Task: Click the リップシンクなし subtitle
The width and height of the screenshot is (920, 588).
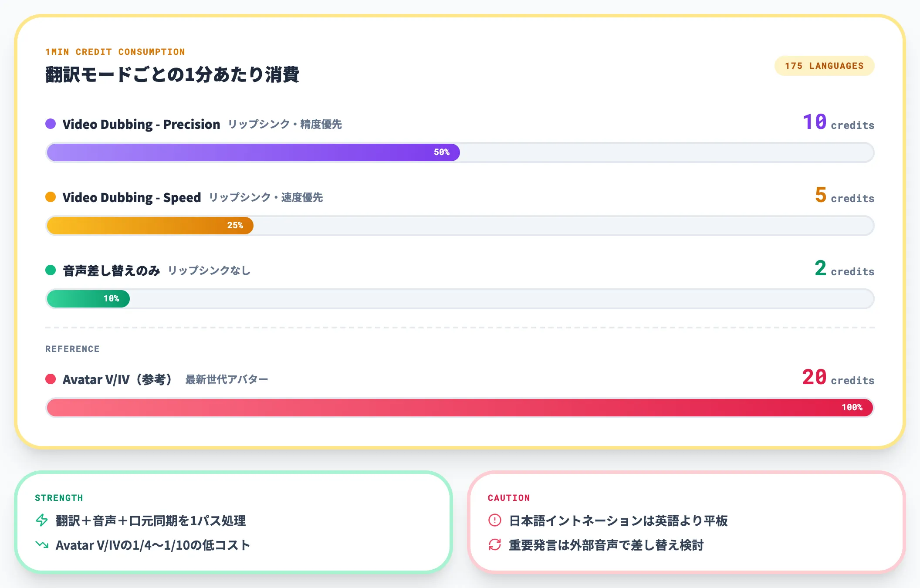Action: click(x=210, y=270)
